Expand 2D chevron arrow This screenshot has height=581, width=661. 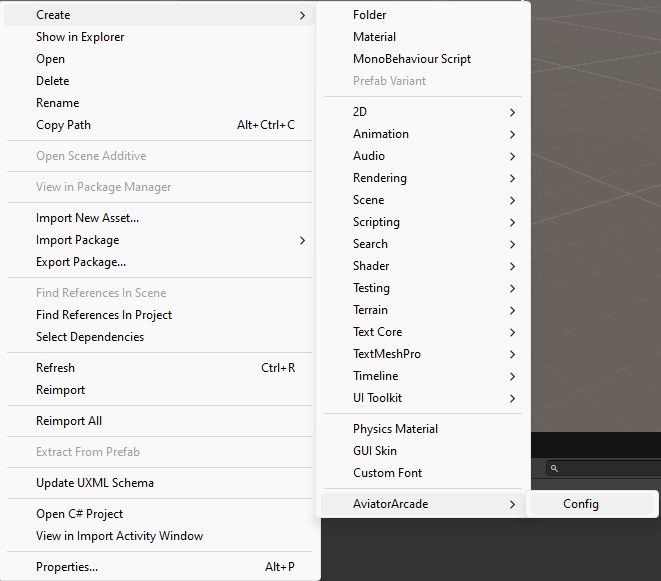(512, 113)
